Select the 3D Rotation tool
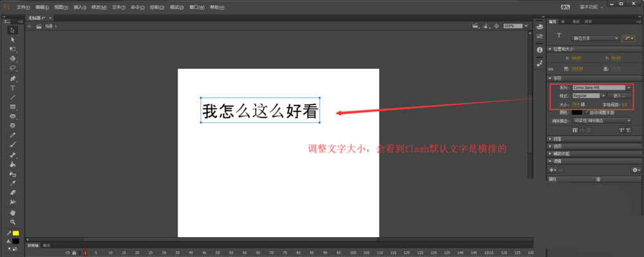 pos(13,59)
